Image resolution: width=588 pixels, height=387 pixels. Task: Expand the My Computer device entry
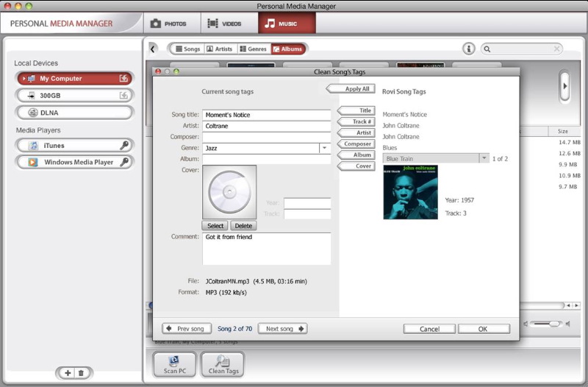24,79
